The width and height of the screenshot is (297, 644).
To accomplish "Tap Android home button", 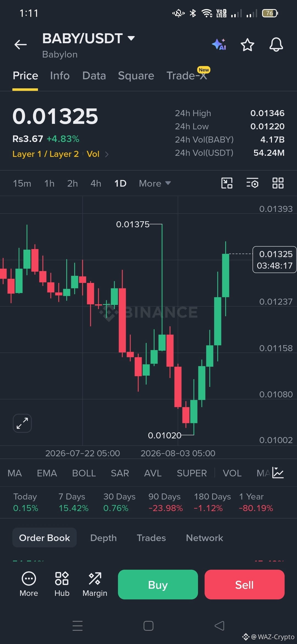I will (x=148, y=626).
